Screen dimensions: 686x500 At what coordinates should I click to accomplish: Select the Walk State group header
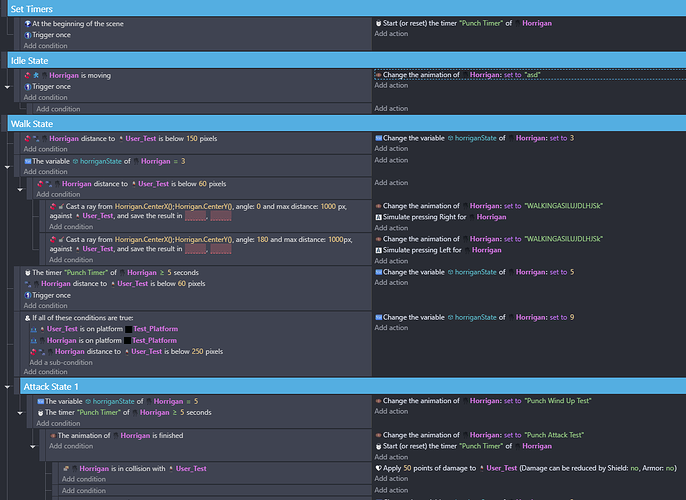346,124
